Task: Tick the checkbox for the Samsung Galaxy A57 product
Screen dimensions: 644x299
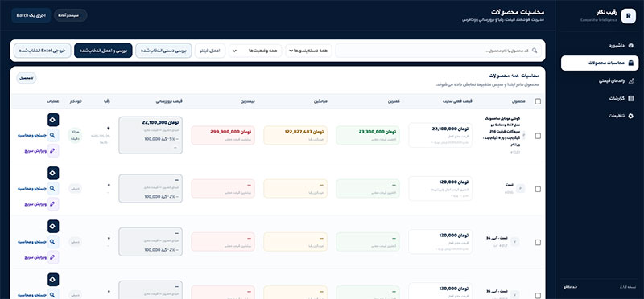Action: [538, 136]
